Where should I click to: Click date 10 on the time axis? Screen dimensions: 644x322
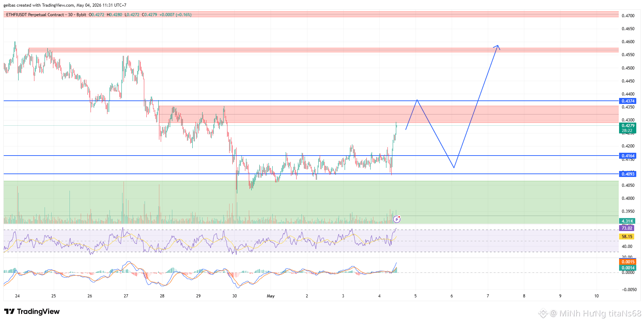coord(596,296)
